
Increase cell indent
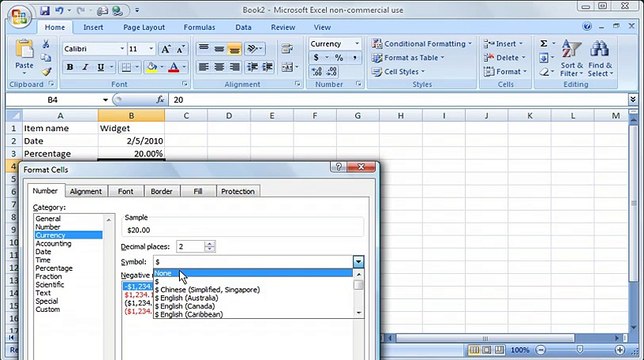tap(267, 67)
